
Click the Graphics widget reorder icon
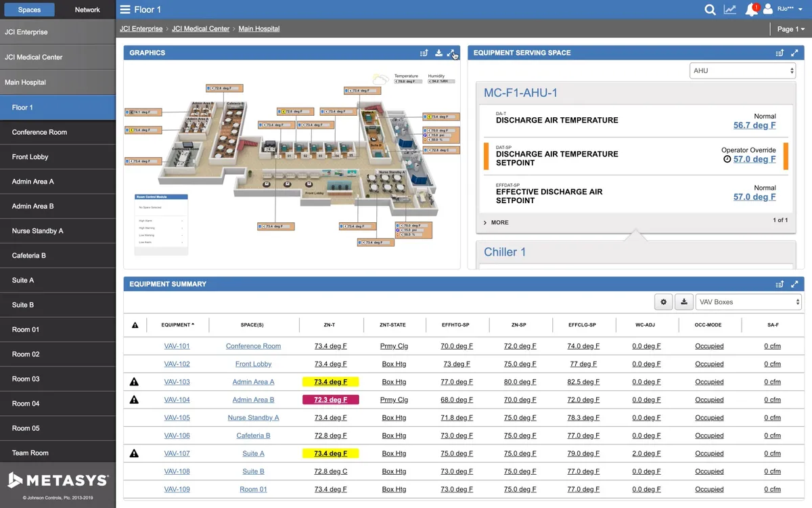424,53
